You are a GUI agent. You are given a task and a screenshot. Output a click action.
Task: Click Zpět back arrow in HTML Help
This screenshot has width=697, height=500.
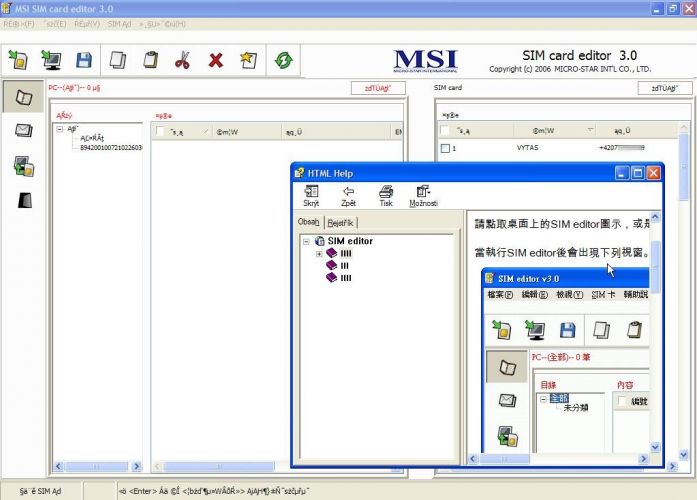348,196
